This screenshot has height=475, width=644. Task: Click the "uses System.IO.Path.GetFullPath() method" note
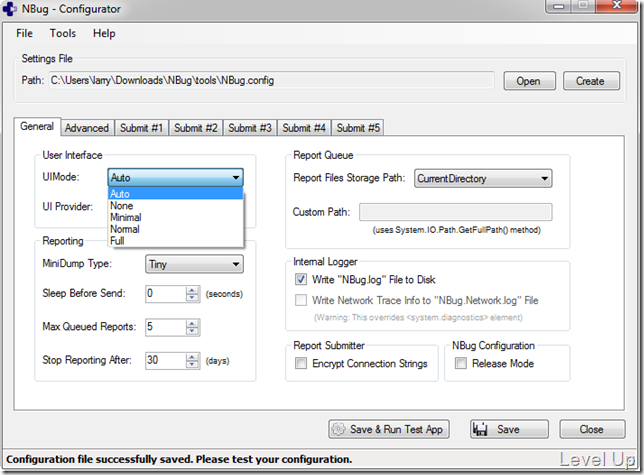(x=456, y=230)
